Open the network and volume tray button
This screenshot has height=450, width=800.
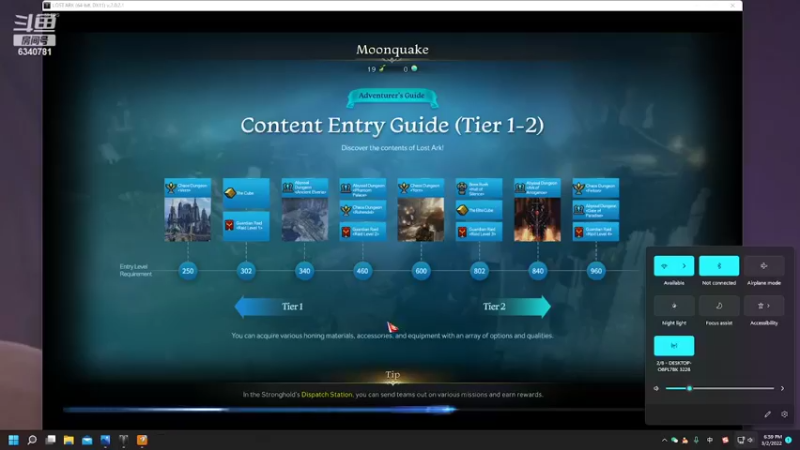click(745, 440)
